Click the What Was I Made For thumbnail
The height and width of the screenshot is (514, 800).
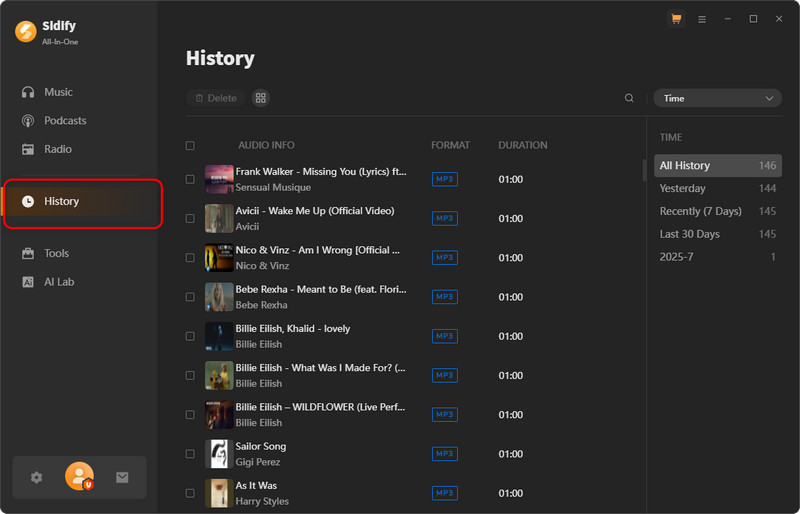tap(219, 376)
